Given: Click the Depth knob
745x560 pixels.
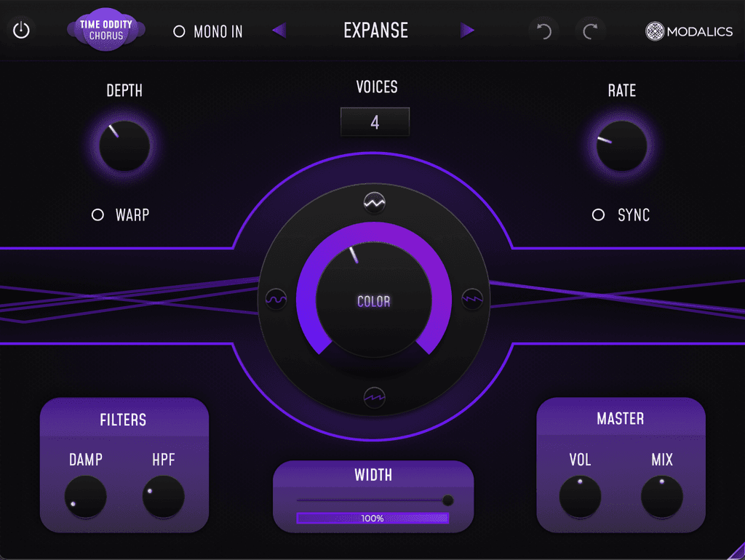Looking at the screenshot, I should [x=124, y=146].
